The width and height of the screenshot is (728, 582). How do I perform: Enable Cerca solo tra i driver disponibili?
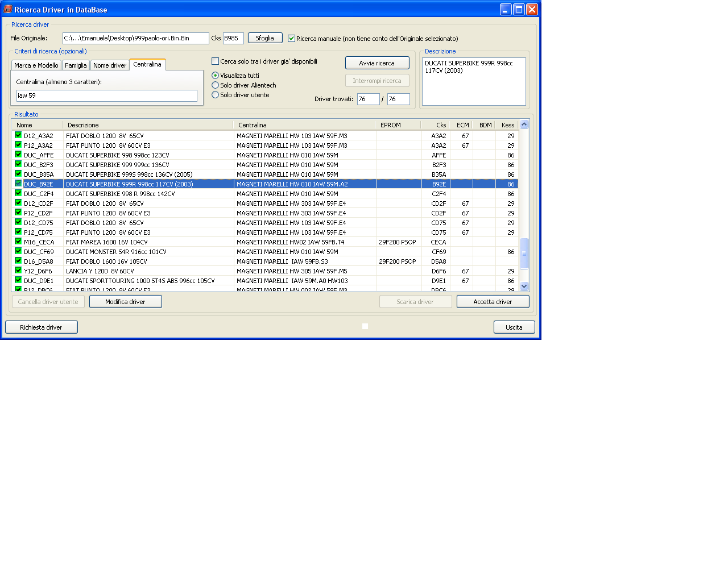(216, 61)
